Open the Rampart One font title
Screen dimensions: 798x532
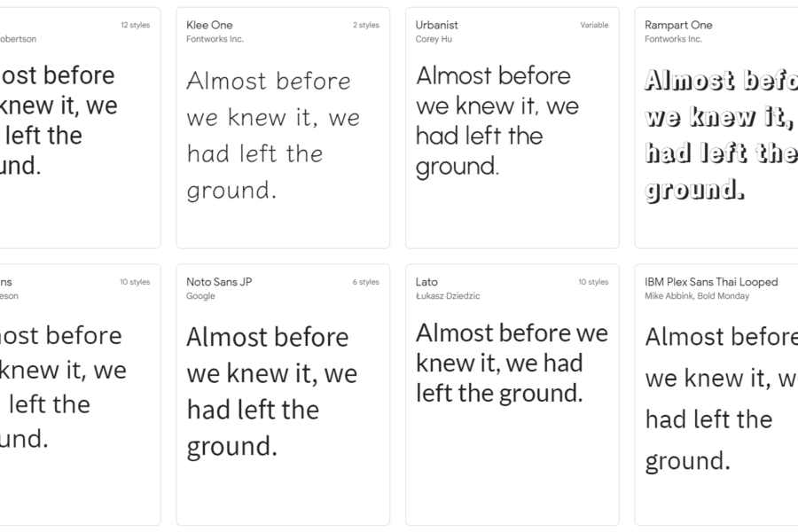tap(678, 25)
